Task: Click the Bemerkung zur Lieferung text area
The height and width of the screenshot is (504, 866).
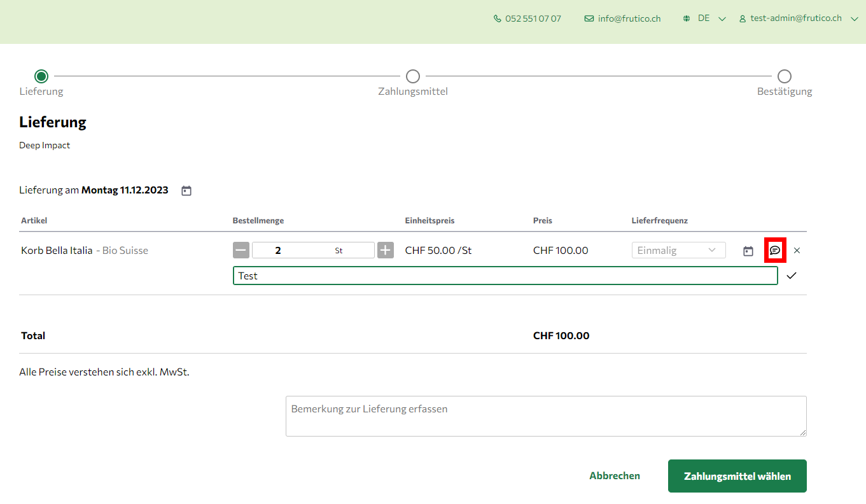Action: [x=546, y=416]
